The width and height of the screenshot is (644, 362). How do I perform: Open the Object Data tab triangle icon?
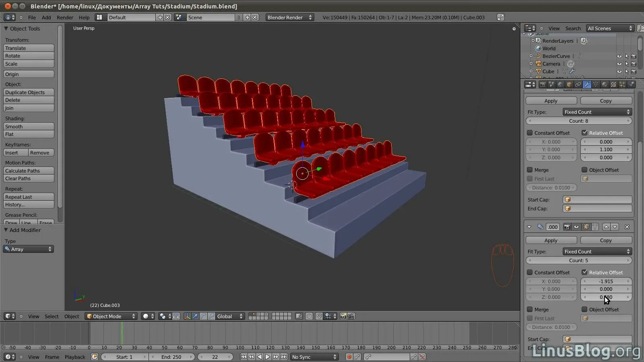pos(596,84)
